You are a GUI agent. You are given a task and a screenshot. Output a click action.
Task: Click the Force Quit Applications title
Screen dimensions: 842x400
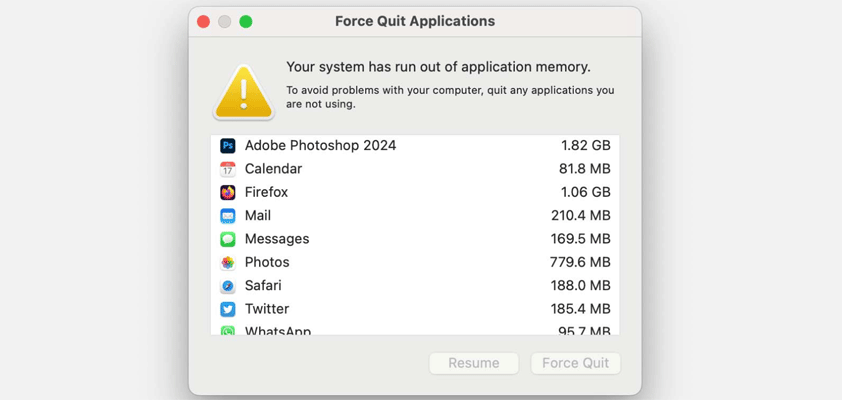[415, 21]
